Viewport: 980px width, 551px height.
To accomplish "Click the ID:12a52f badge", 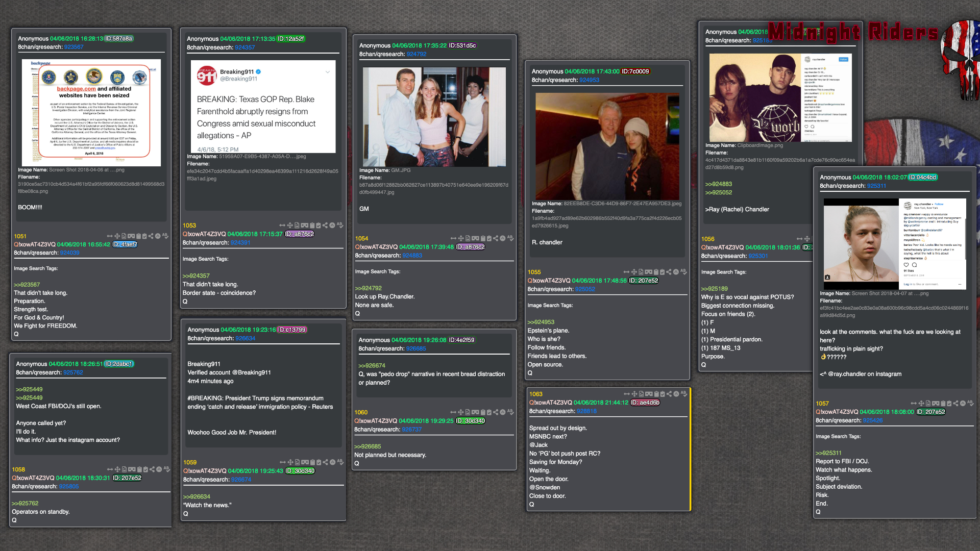I will 291,39.
